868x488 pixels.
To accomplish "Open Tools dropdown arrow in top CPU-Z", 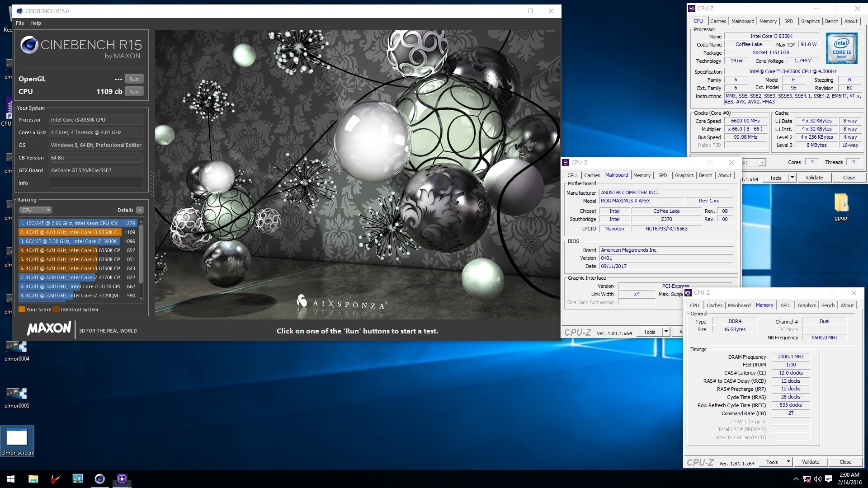I will (x=792, y=178).
